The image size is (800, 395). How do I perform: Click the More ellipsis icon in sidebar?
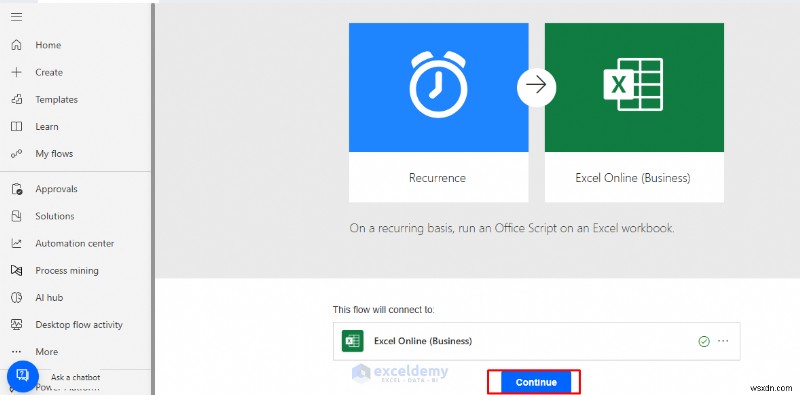click(x=16, y=352)
